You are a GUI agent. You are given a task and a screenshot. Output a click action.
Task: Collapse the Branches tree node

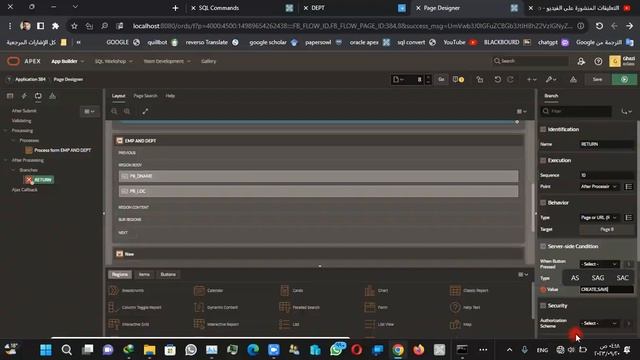pyautogui.click(x=13, y=170)
